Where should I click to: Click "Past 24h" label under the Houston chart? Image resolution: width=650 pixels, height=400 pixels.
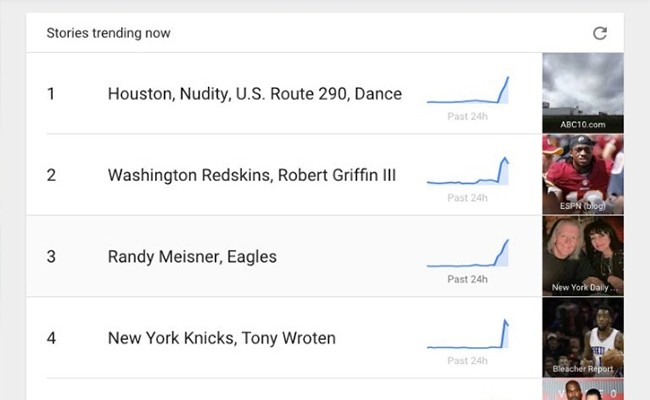pos(468,116)
